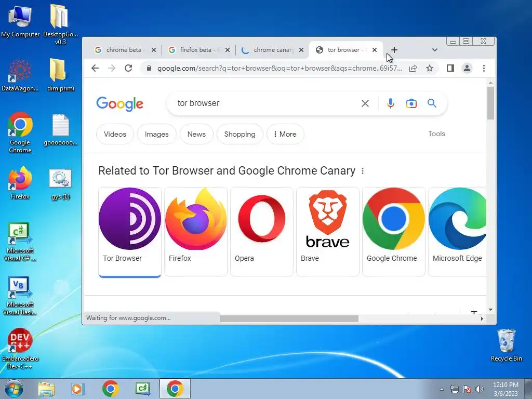Viewport: 532px width, 399px height.
Task: Launch Embarcadero Dev-C++ shortcut
Action: pyautogui.click(x=20, y=349)
